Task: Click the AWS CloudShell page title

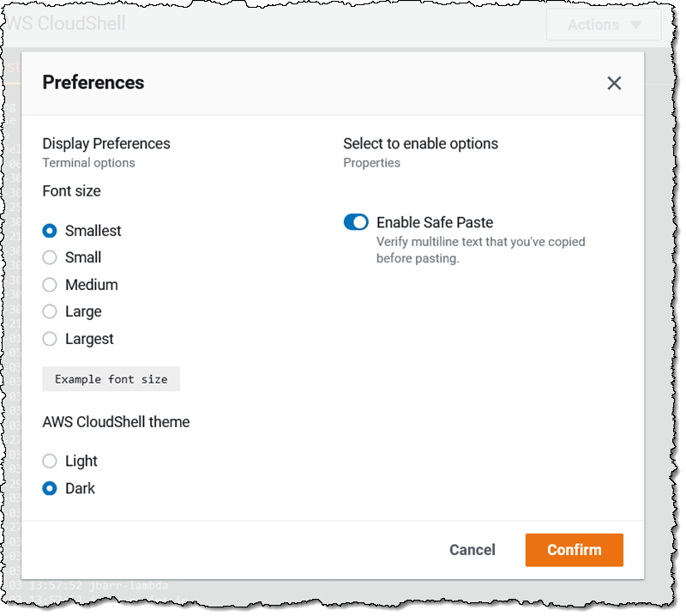Action: [x=67, y=23]
